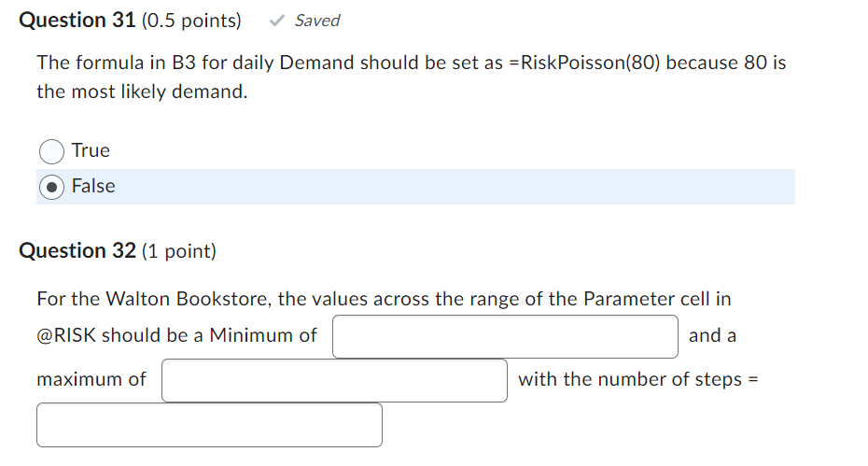Focus the number of steps input field

209,425
